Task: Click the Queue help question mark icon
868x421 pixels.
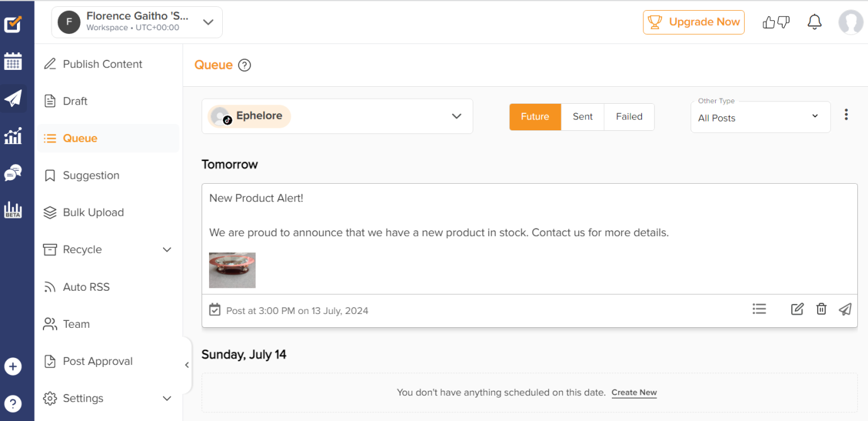Action: pyautogui.click(x=244, y=65)
